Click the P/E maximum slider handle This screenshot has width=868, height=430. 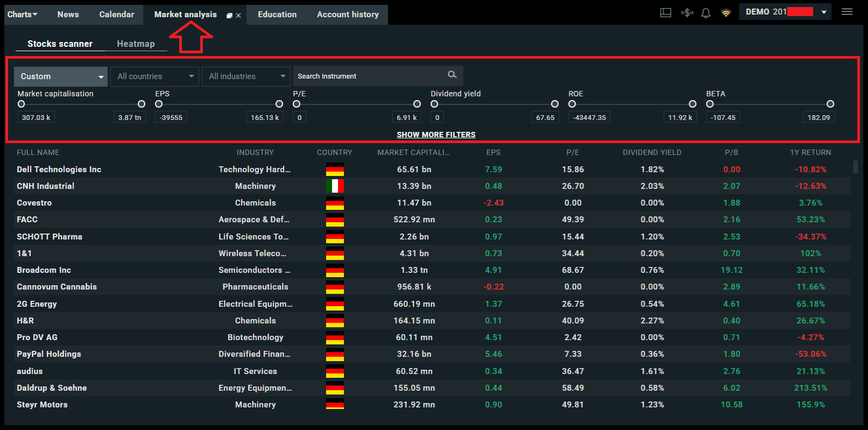417,104
